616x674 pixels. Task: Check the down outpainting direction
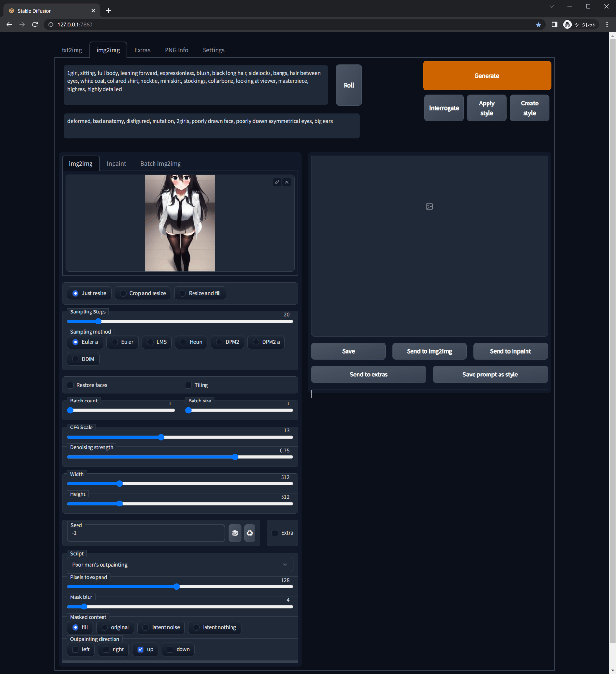tap(170, 649)
